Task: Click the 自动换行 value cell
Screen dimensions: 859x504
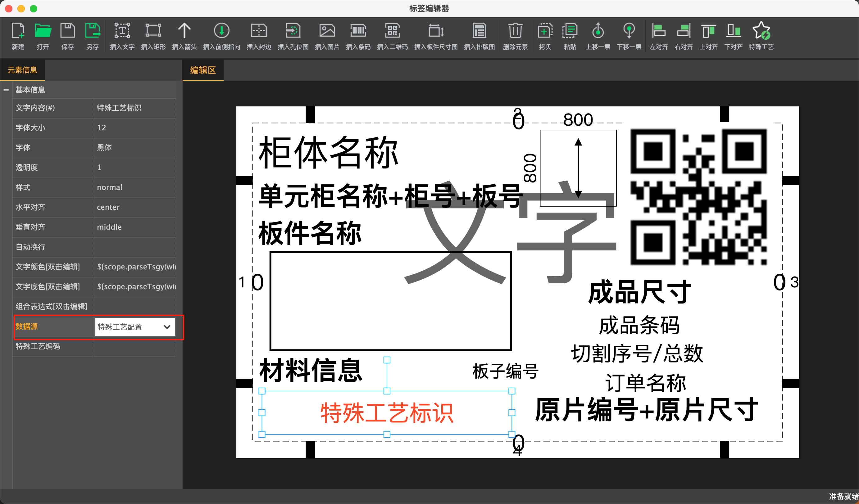Action: 135,247
